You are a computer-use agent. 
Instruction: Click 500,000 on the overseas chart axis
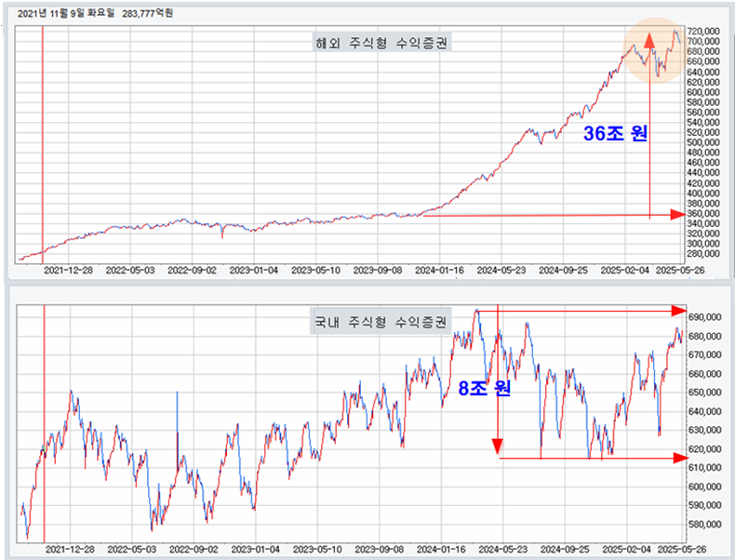pos(703,142)
